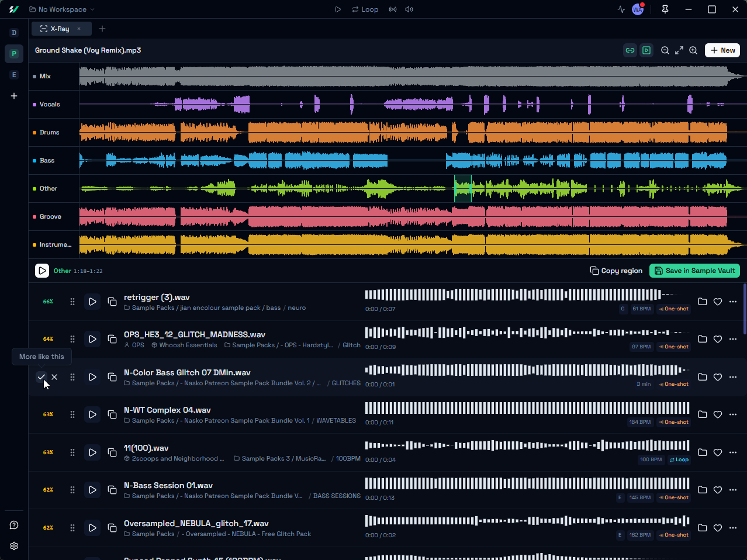Zoom out the waveform view
The width and height of the screenshot is (747, 560).
tap(665, 50)
